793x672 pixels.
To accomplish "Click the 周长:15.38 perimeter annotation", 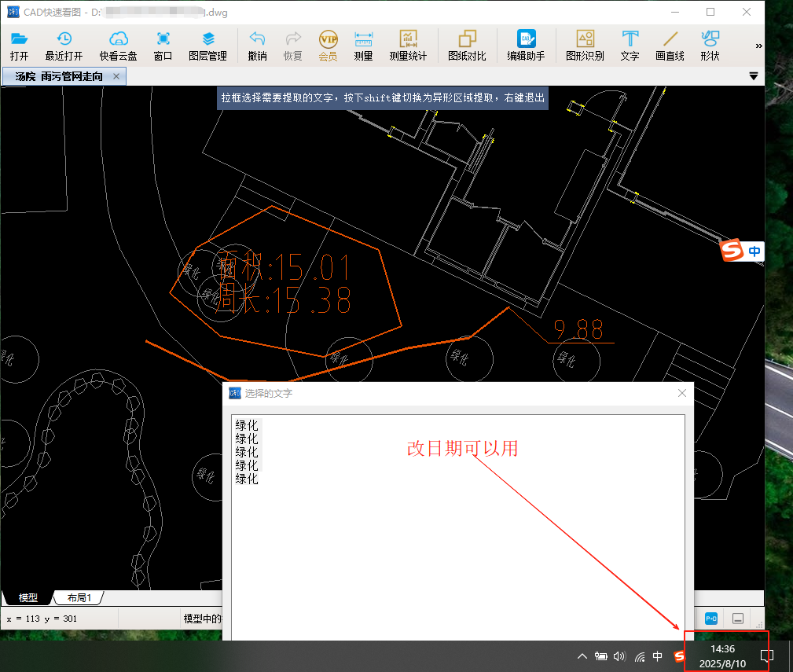I will (x=283, y=299).
